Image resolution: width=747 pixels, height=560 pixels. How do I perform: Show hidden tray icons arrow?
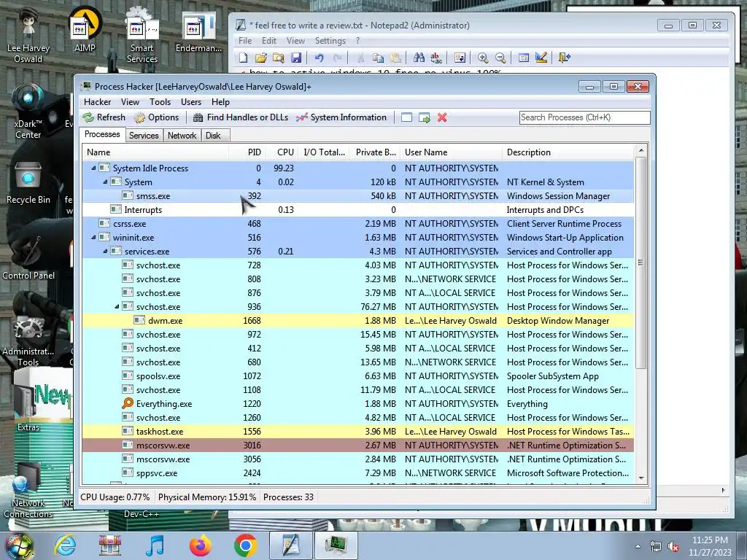click(x=638, y=546)
